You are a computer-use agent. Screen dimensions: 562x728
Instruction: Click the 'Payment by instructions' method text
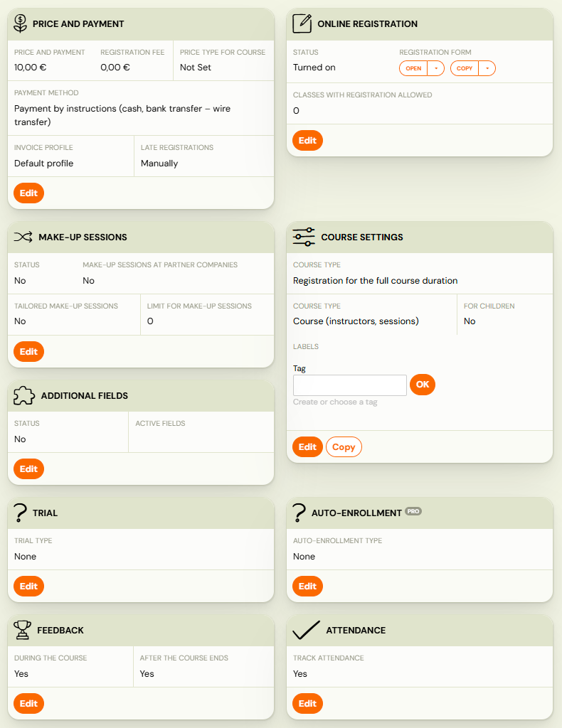122,115
